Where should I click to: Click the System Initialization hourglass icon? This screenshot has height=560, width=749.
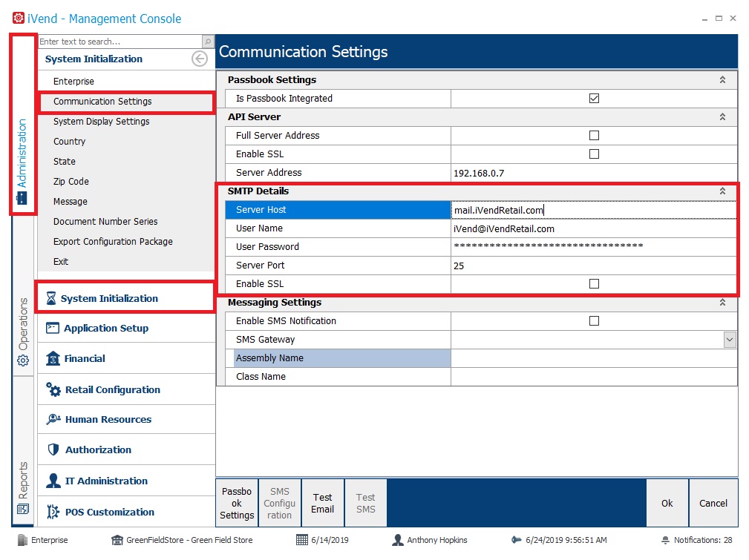point(51,298)
